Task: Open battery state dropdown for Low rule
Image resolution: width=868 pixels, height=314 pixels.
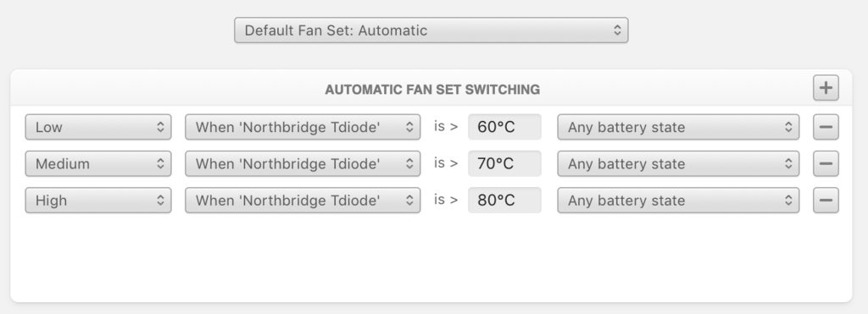Action: (x=678, y=127)
